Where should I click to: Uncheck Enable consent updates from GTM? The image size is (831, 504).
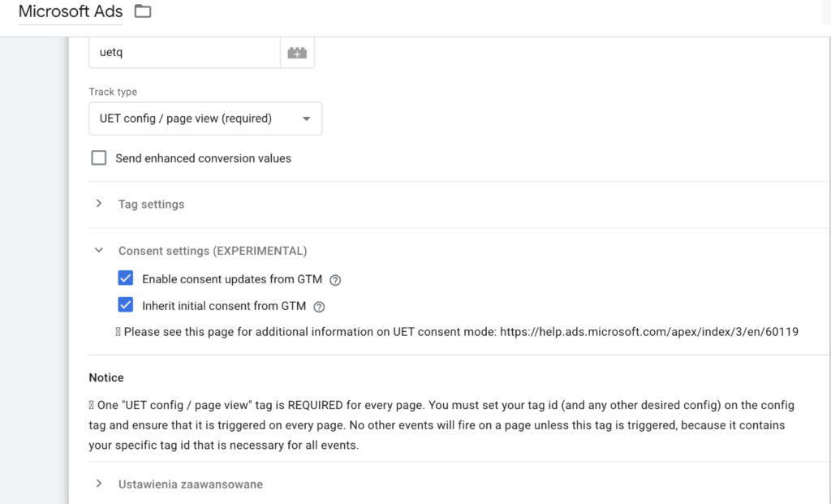coord(126,278)
